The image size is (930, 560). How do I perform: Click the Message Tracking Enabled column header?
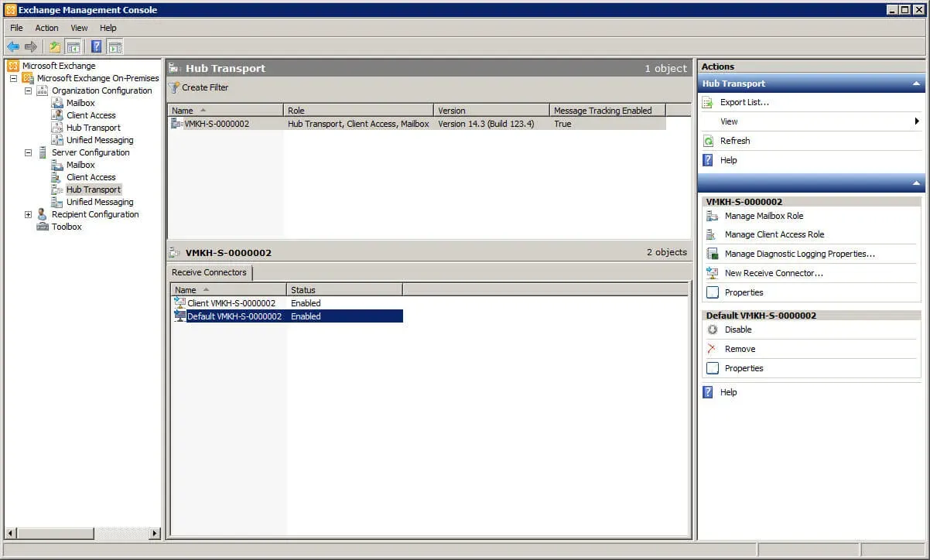(x=607, y=111)
